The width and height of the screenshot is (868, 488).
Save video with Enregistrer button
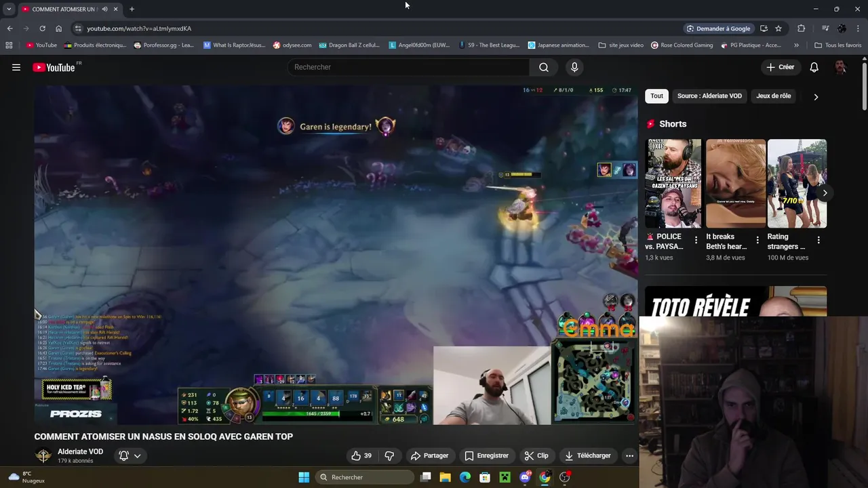(x=486, y=455)
